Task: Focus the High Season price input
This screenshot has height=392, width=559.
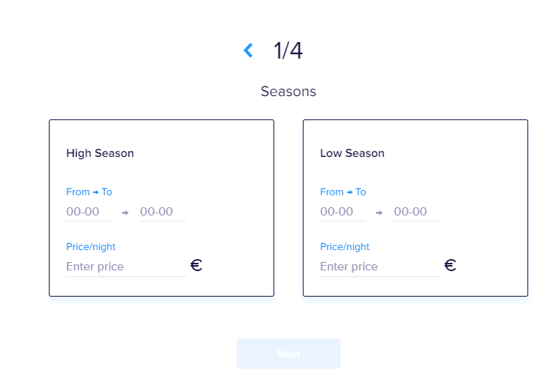Action: click(125, 267)
